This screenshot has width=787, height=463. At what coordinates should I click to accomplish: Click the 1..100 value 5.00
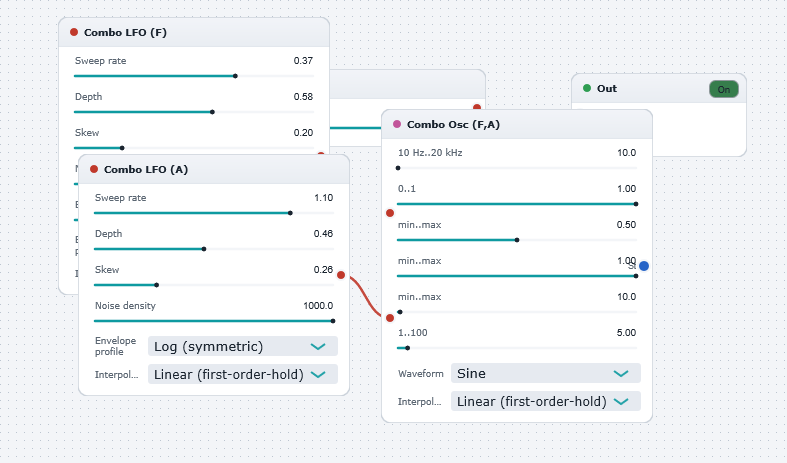pos(626,332)
